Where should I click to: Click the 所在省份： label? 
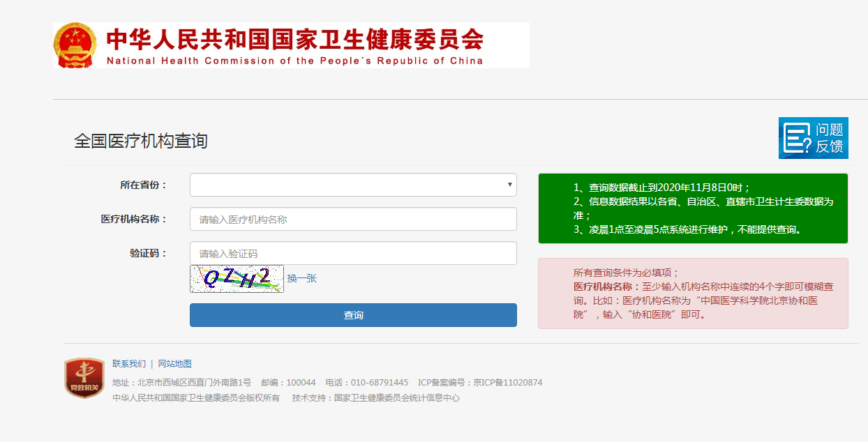[144, 185]
